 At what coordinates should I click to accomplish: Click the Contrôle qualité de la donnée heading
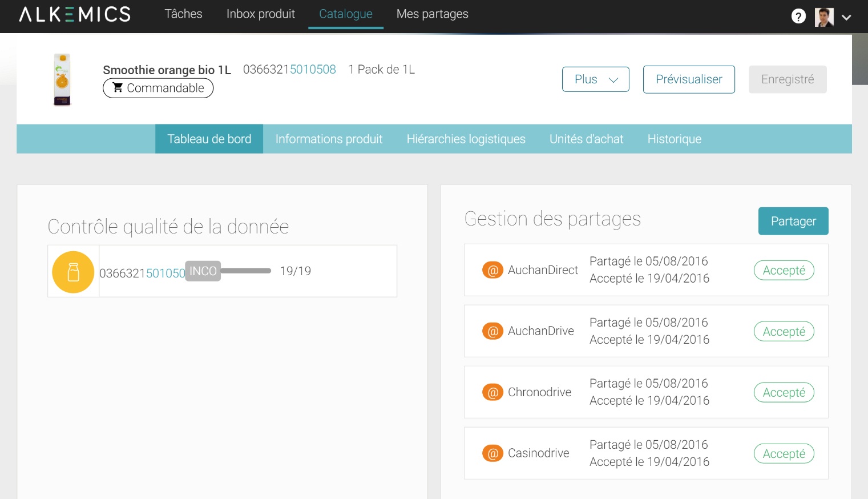[168, 227]
